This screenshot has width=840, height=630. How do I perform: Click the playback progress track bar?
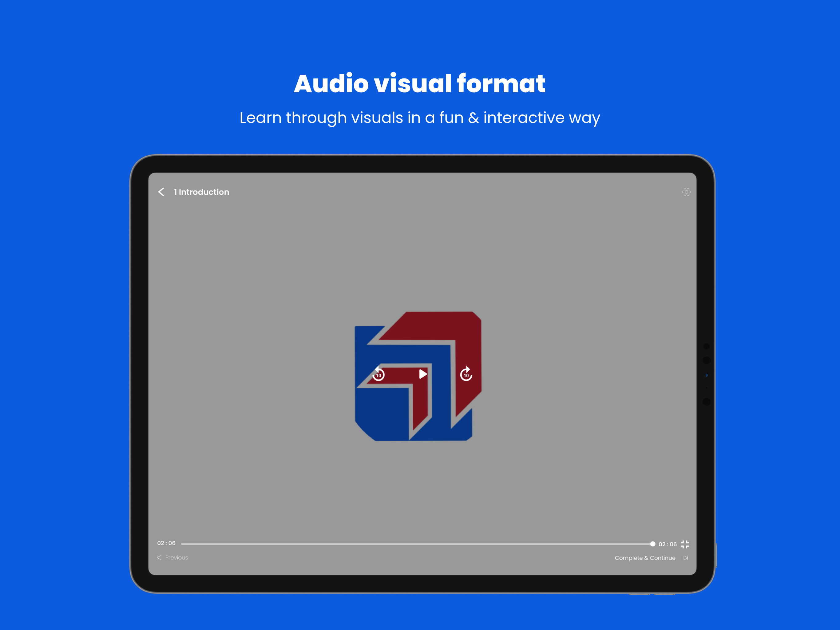417,544
